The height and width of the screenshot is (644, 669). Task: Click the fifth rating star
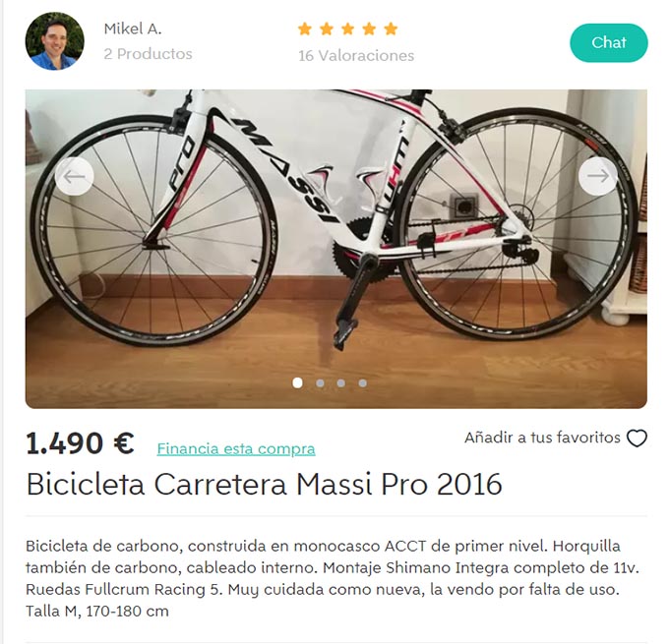(x=391, y=29)
